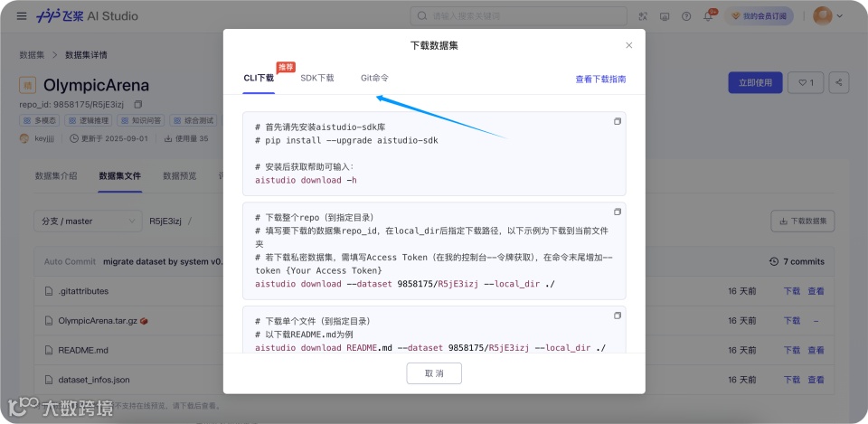Click the share icon button

(x=839, y=82)
